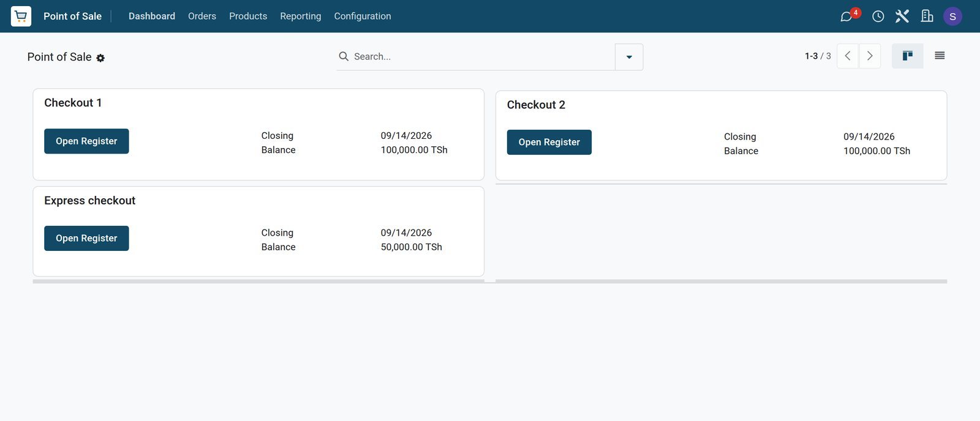Open the Products menu
This screenshot has width=980, height=421.
tap(248, 16)
